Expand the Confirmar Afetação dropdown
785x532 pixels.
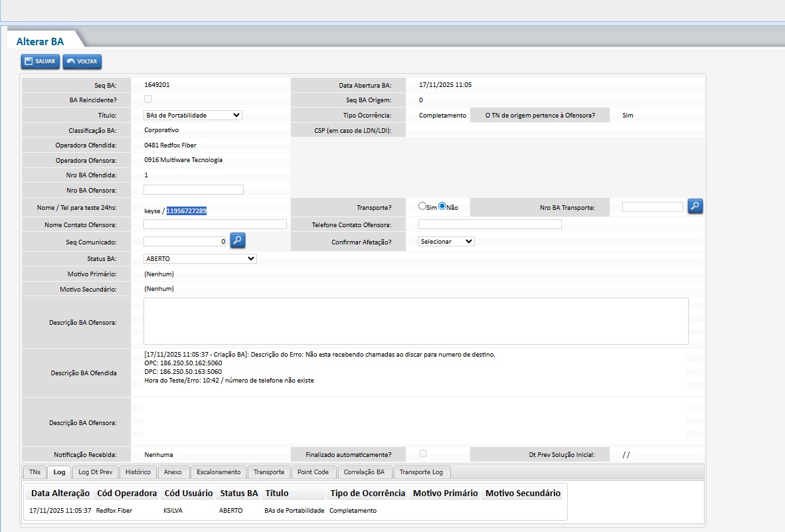tap(446, 241)
